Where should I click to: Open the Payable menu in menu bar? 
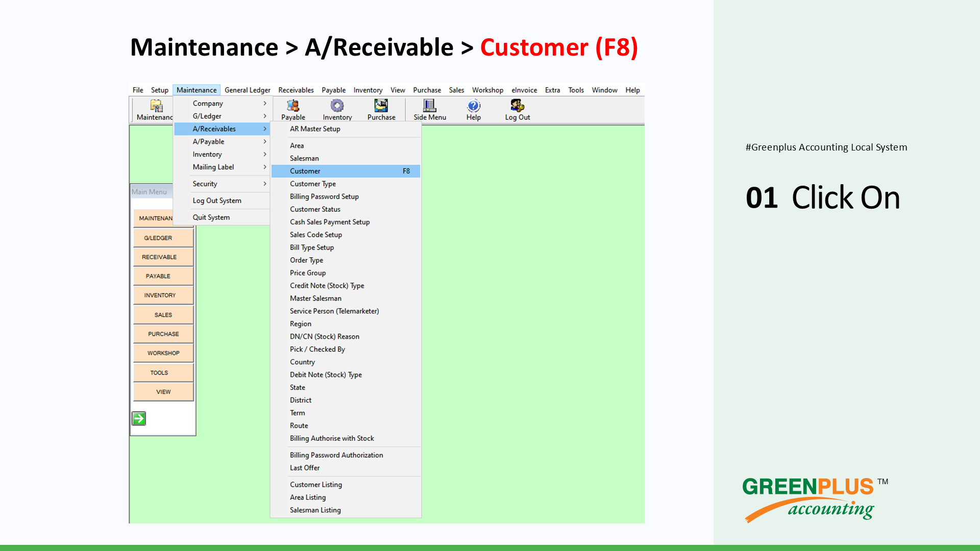pyautogui.click(x=334, y=90)
